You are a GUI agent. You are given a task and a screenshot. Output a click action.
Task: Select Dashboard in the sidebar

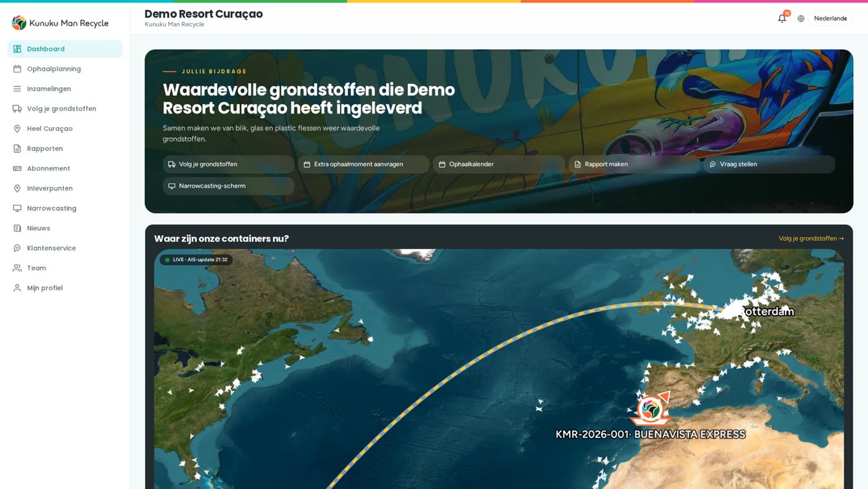coord(65,49)
